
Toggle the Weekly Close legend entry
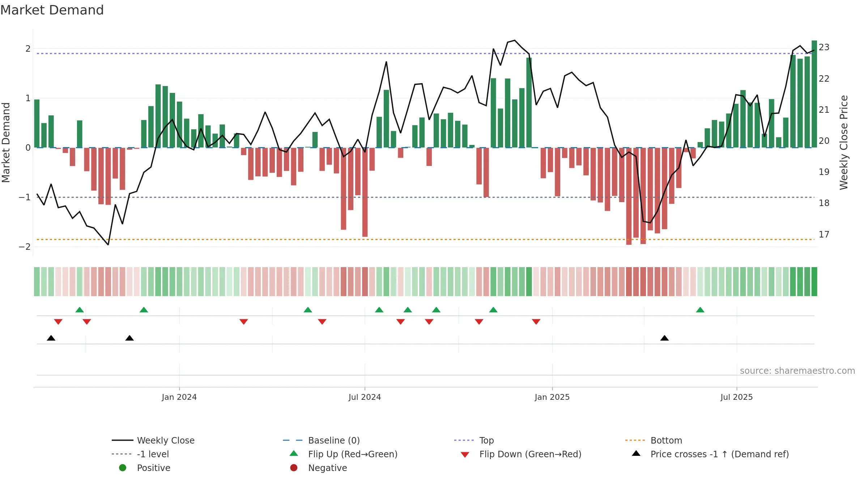point(153,440)
